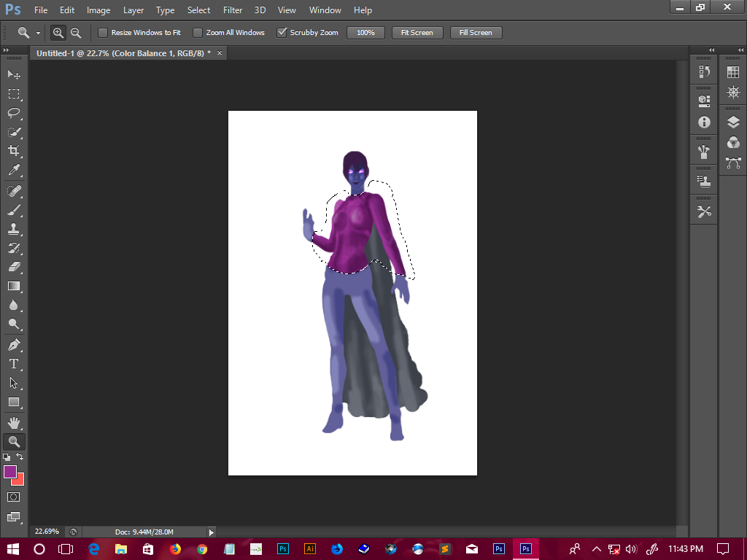Click the purple foreground color swatch

(x=10, y=472)
